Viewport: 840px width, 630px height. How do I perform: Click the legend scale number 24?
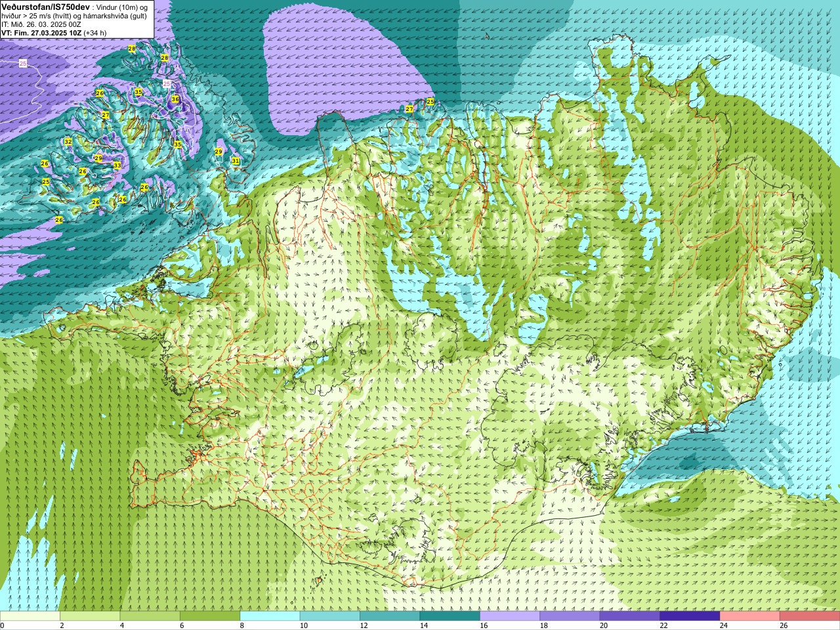pos(723,625)
